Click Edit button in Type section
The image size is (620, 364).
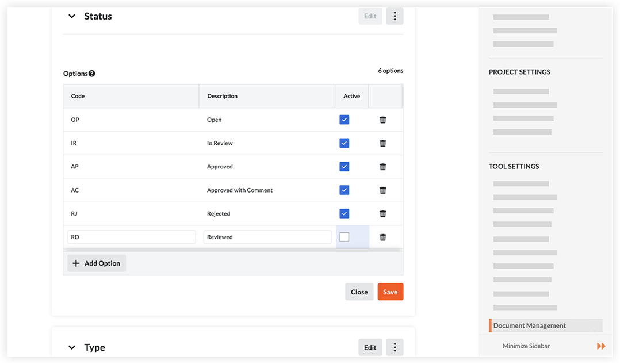pyautogui.click(x=370, y=347)
